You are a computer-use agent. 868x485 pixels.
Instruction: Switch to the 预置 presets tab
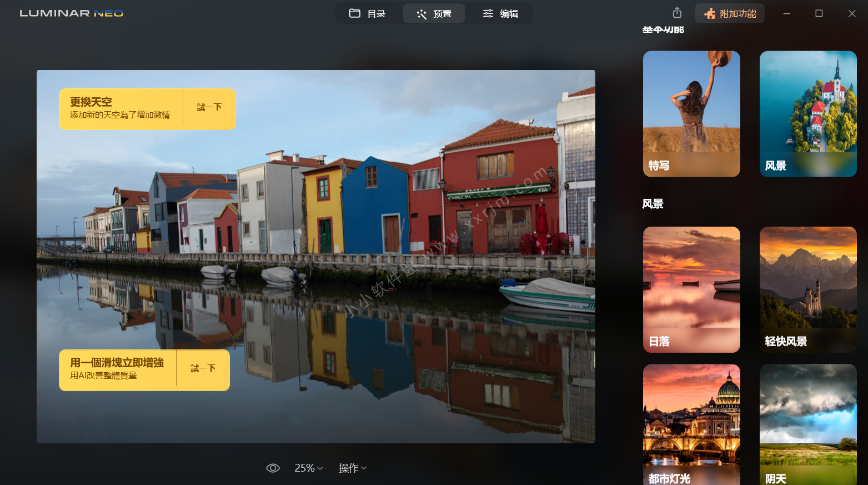pyautogui.click(x=434, y=13)
